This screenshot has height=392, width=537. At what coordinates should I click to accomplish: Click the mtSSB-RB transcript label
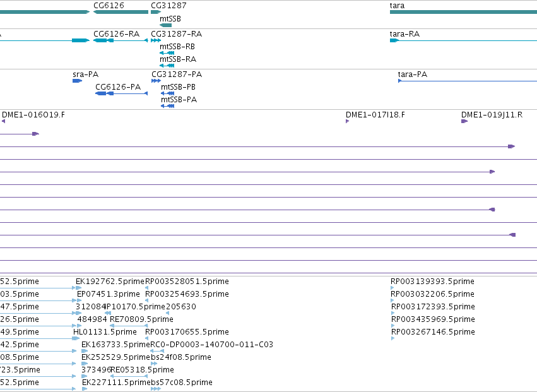(x=177, y=47)
